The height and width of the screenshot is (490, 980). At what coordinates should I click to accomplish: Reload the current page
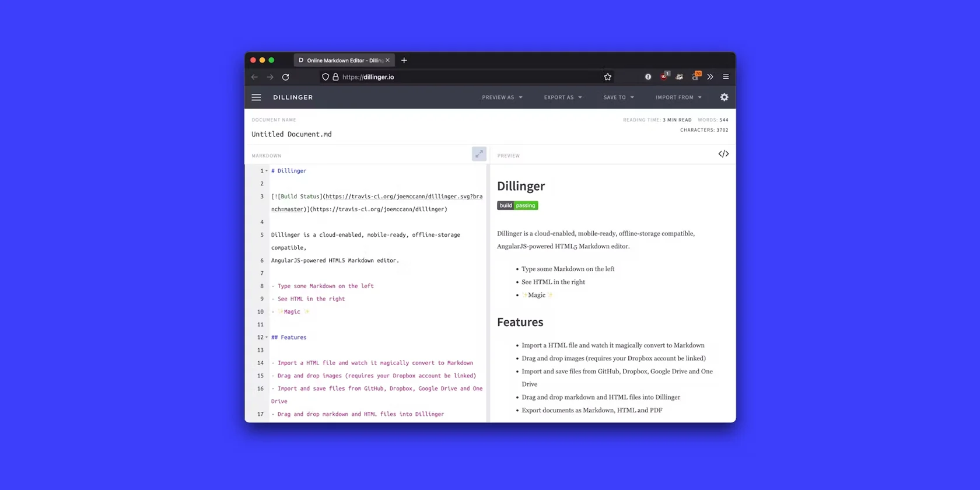click(286, 77)
